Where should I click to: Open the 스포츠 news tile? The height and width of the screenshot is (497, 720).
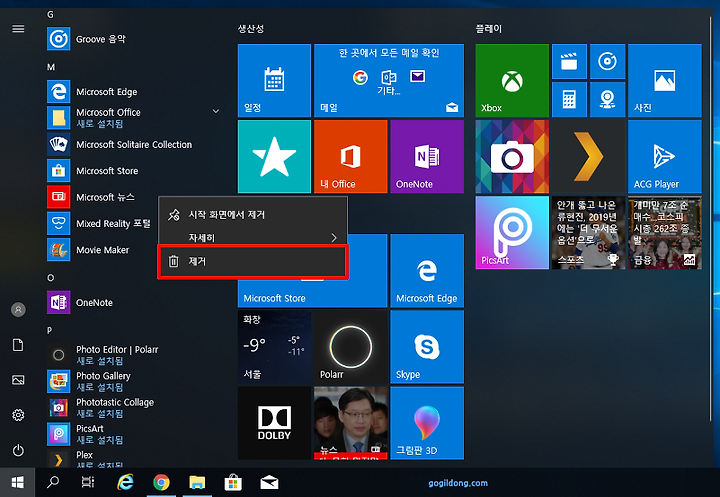point(588,233)
